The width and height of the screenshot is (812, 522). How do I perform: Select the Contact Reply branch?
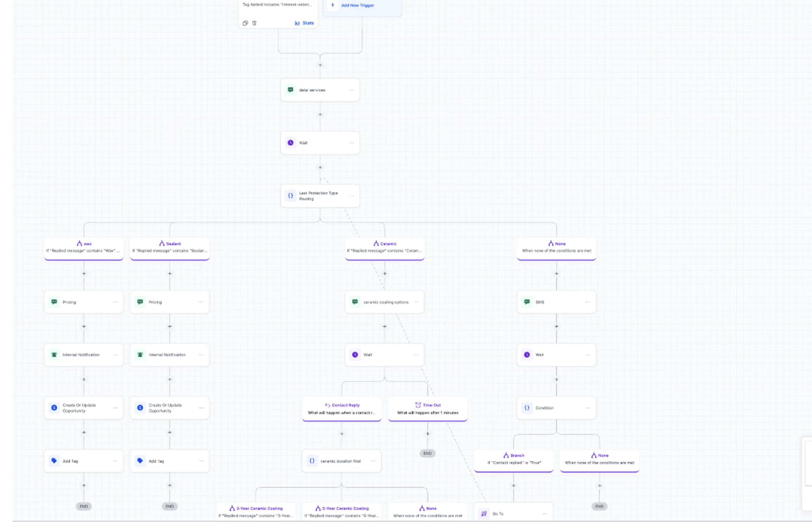point(342,409)
